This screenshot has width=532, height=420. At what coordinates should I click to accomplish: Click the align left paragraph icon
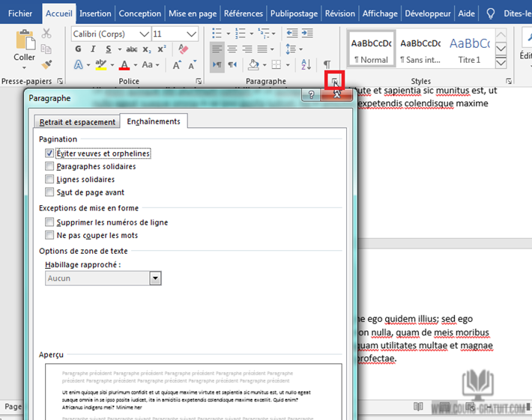tap(217, 49)
